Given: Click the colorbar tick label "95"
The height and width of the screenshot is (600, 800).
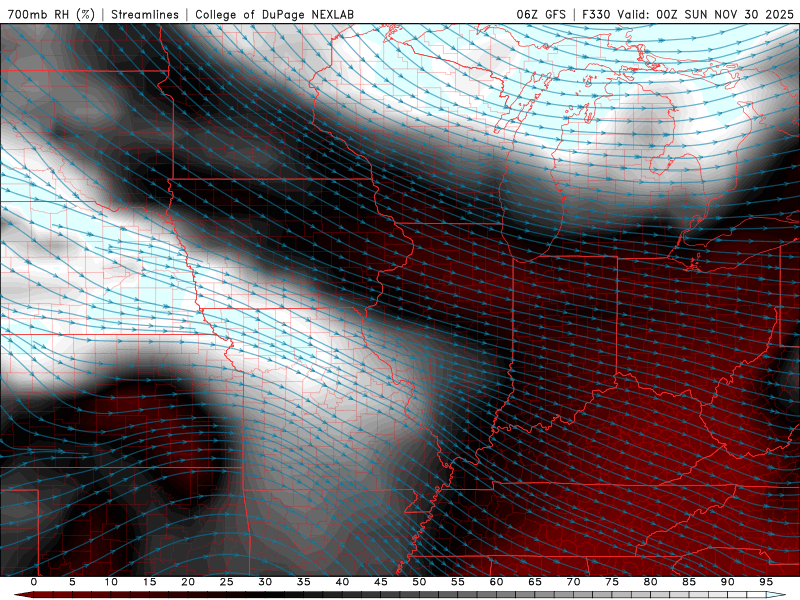Looking at the screenshot, I should (766, 582).
